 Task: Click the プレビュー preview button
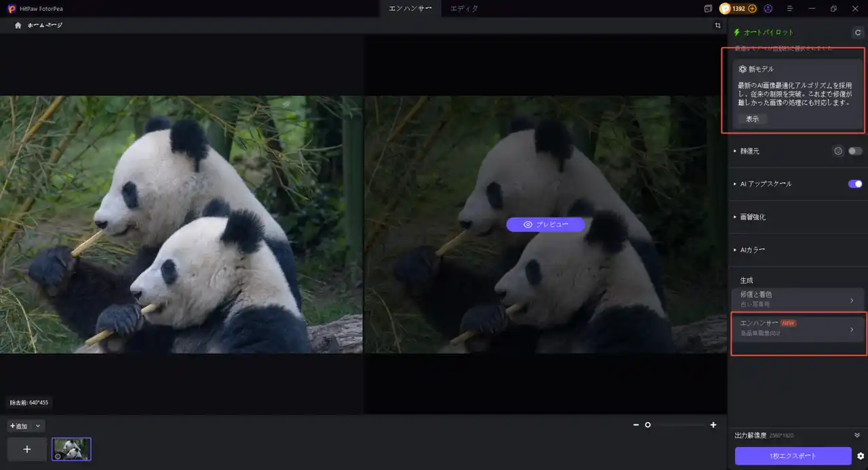coord(545,224)
